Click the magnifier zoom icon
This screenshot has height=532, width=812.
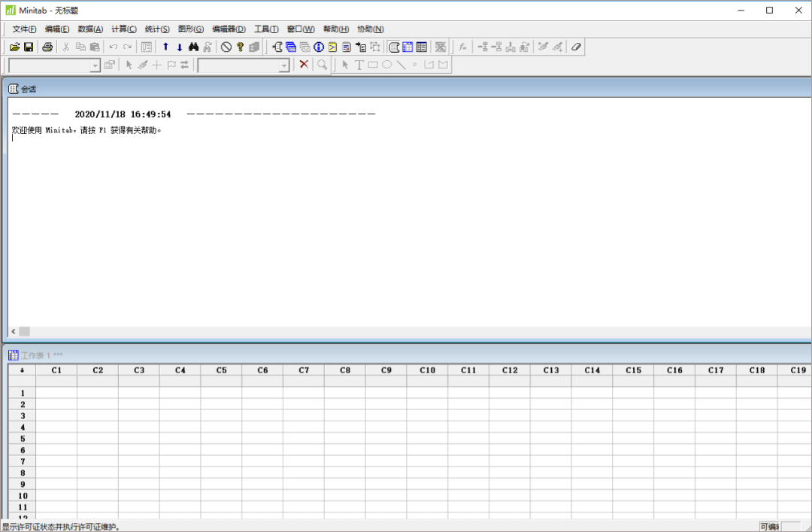[323, 65]
